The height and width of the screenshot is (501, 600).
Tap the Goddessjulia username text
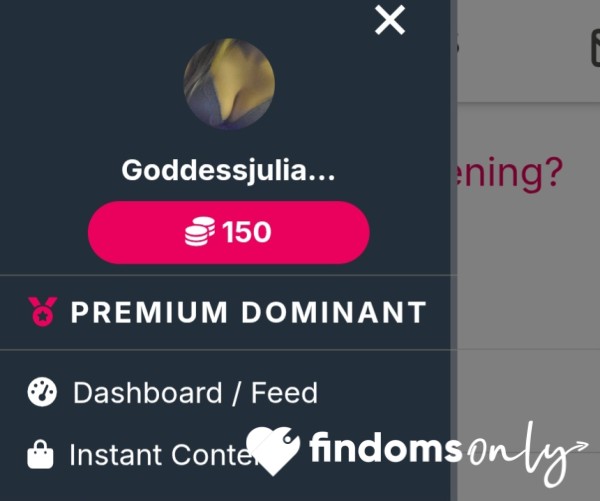coord(228,170)
